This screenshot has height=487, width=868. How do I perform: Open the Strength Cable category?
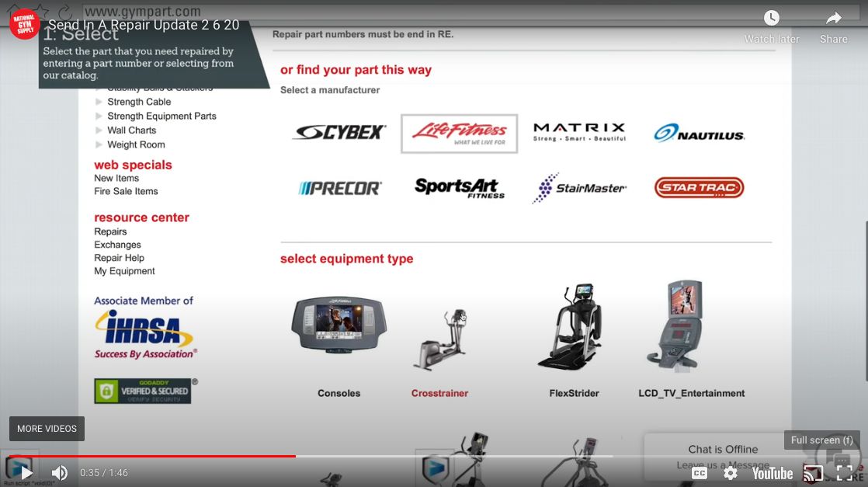139,102
